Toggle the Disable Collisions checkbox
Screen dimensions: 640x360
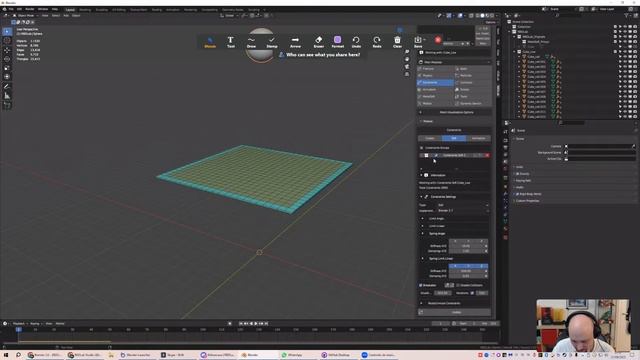pos(458,285)
